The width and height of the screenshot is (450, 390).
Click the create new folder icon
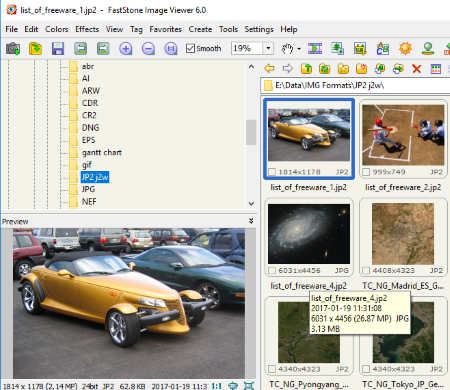343,69
